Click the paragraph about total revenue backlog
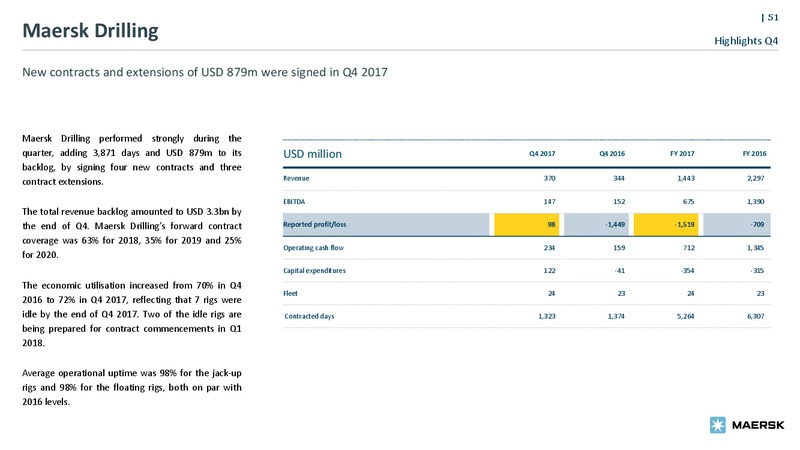Screen dimensions: 800x450 (132, 233)
